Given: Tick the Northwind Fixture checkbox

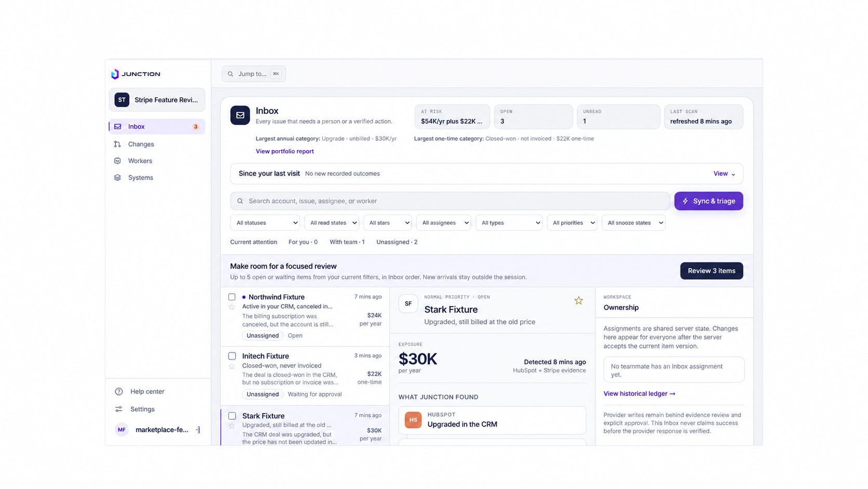Looking at the screenshot, I should 232,297.
